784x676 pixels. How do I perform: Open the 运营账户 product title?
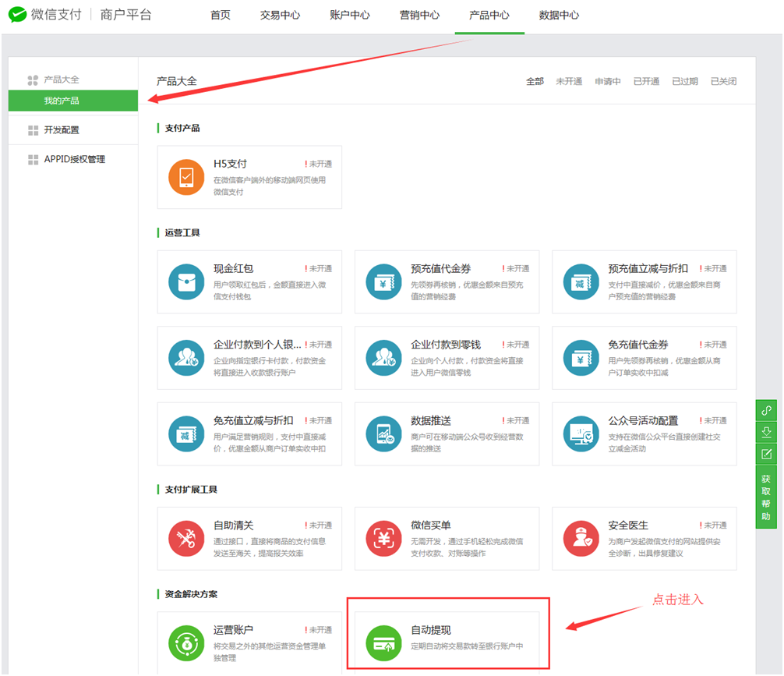pyautogui.click(x=234, y=630)
